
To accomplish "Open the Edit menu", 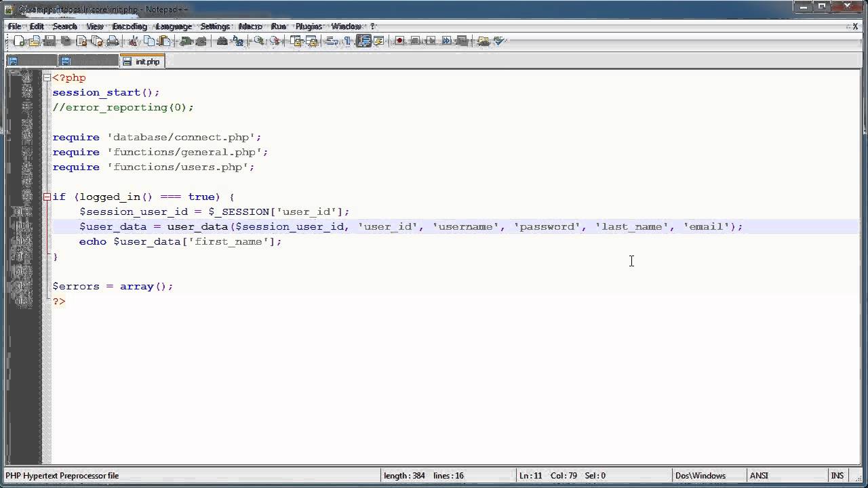I will (x=37, y=26).
